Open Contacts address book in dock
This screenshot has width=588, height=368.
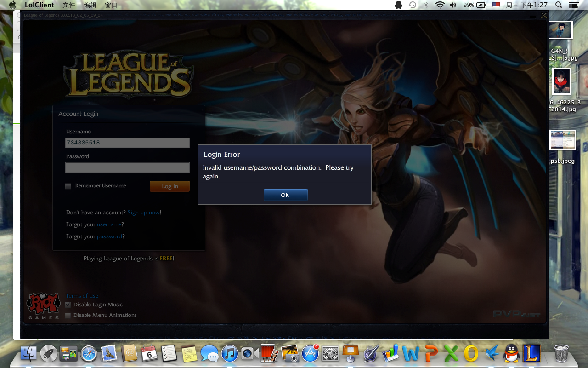coord(129,353)
